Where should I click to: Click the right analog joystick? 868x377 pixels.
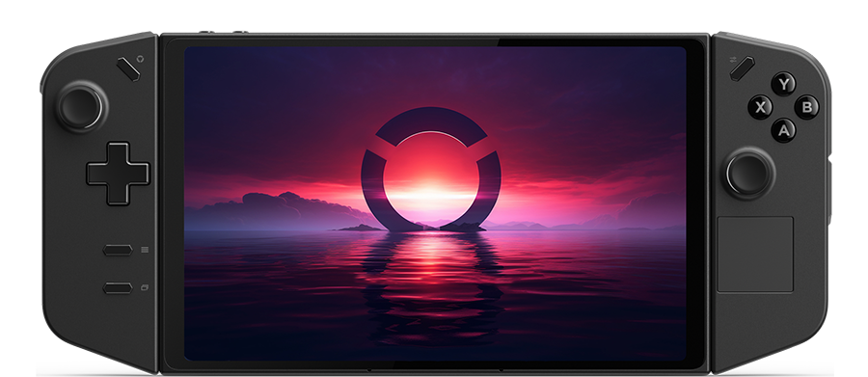(748, 173)
